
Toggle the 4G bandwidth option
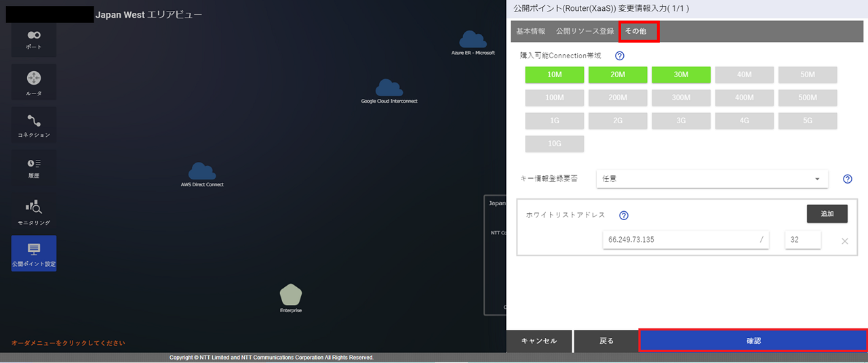click(745, 121)
